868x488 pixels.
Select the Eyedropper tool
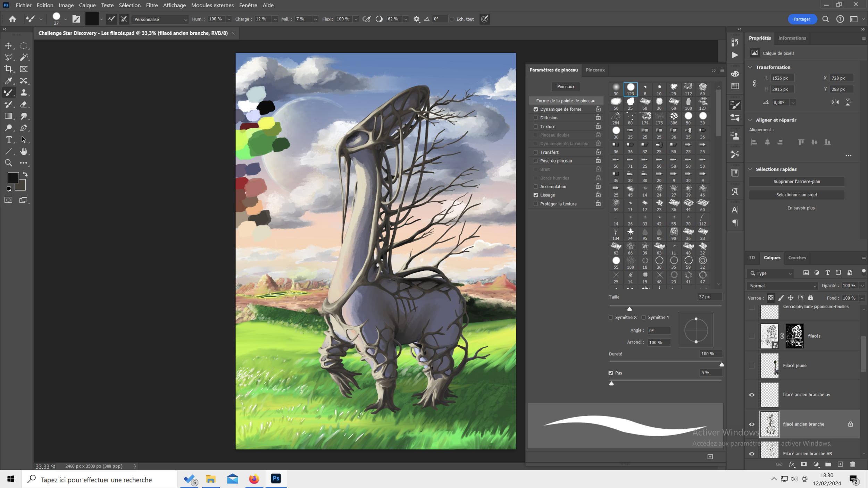(9, 81)
